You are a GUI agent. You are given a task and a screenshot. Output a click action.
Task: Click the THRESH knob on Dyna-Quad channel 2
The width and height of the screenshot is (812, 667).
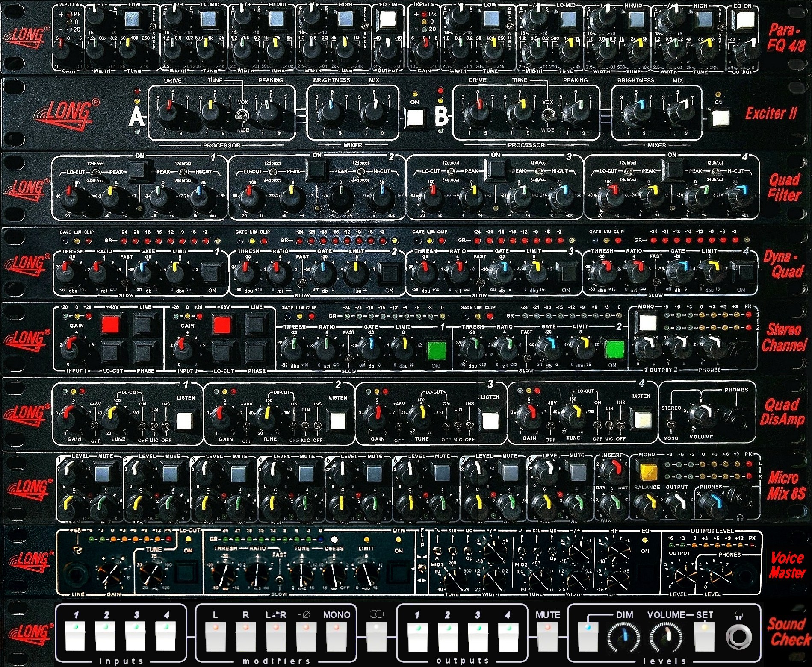[244, 273]
